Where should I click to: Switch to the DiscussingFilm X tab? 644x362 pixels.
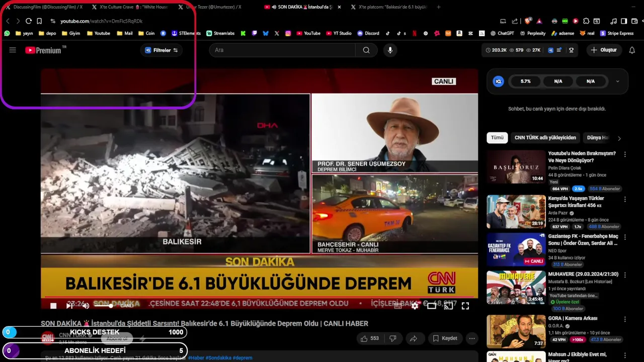(44, 7)
